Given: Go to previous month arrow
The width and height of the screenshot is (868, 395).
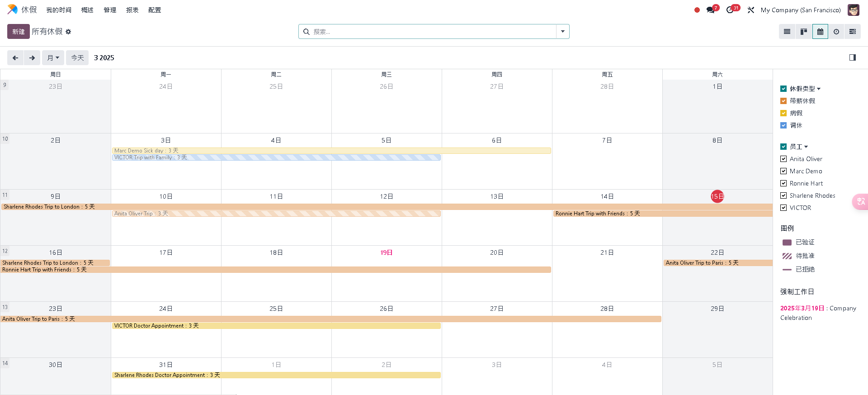Looking at the screenshot, I should tap(15, 58).
